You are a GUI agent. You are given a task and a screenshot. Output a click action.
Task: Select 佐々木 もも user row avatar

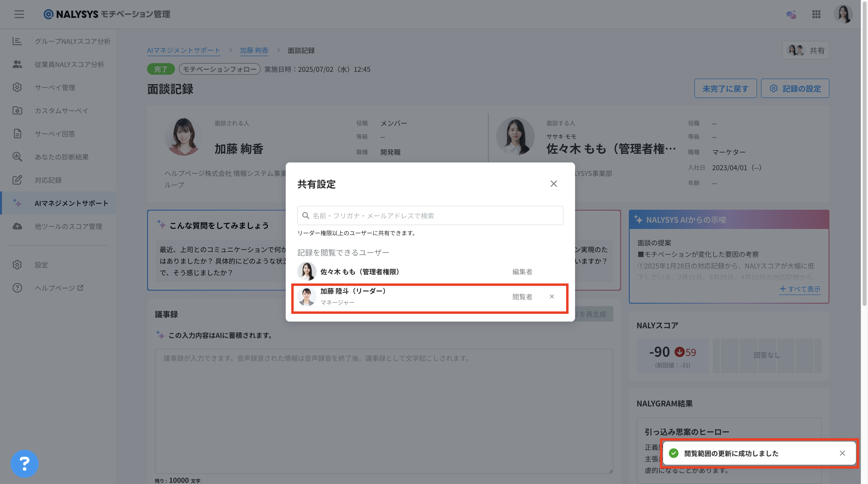pos(307,271)
